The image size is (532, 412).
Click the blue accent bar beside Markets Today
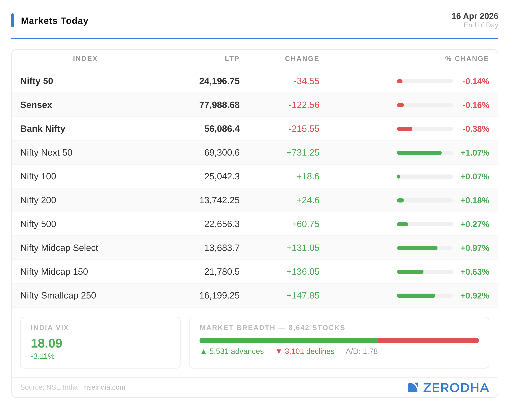(13, 21)
